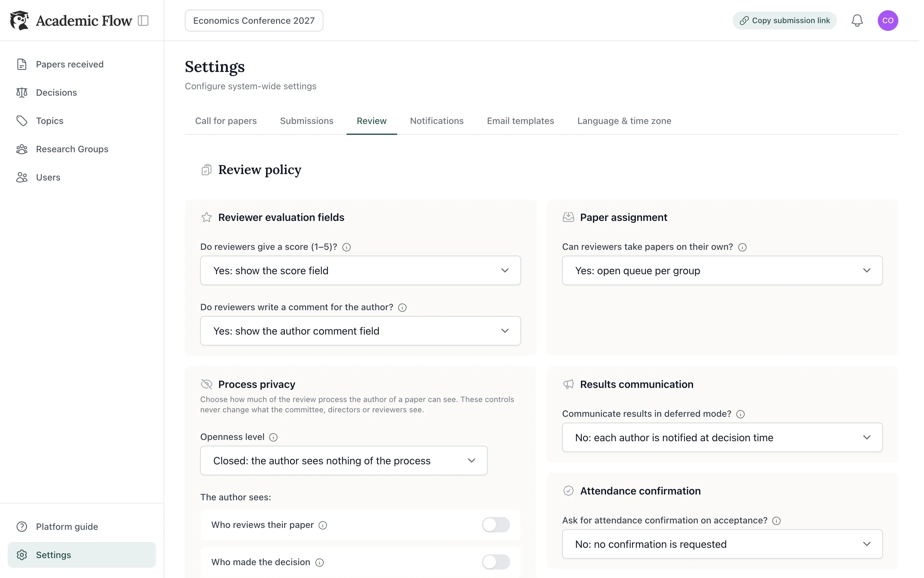Screen dimensions: 924x578
Task: Open deferred results notification dropdown
Action: (x=722, y=437)
